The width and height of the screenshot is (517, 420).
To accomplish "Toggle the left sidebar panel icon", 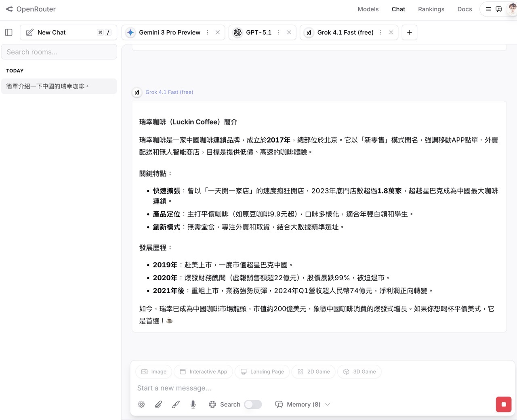I will 8,32.
